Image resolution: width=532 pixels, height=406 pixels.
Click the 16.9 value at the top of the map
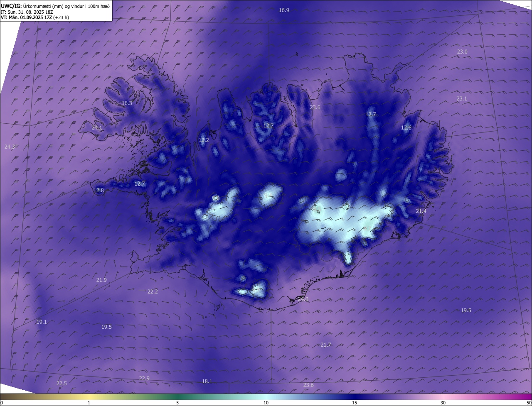click(x=284, y=10)
